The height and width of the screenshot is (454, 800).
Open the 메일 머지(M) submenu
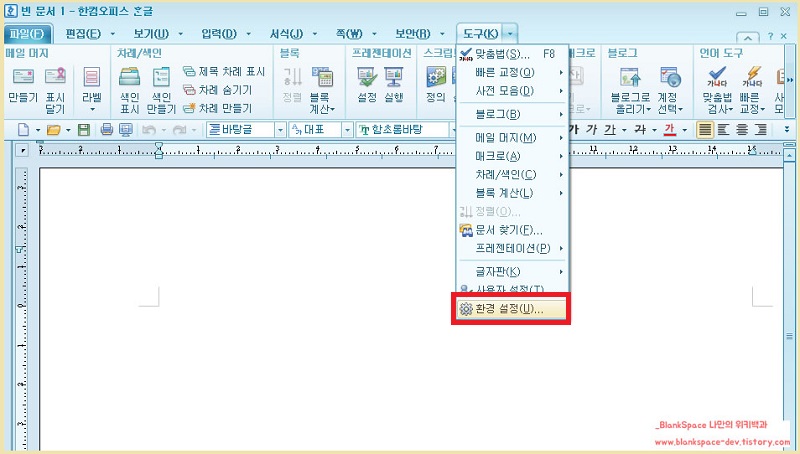(512, 138)
